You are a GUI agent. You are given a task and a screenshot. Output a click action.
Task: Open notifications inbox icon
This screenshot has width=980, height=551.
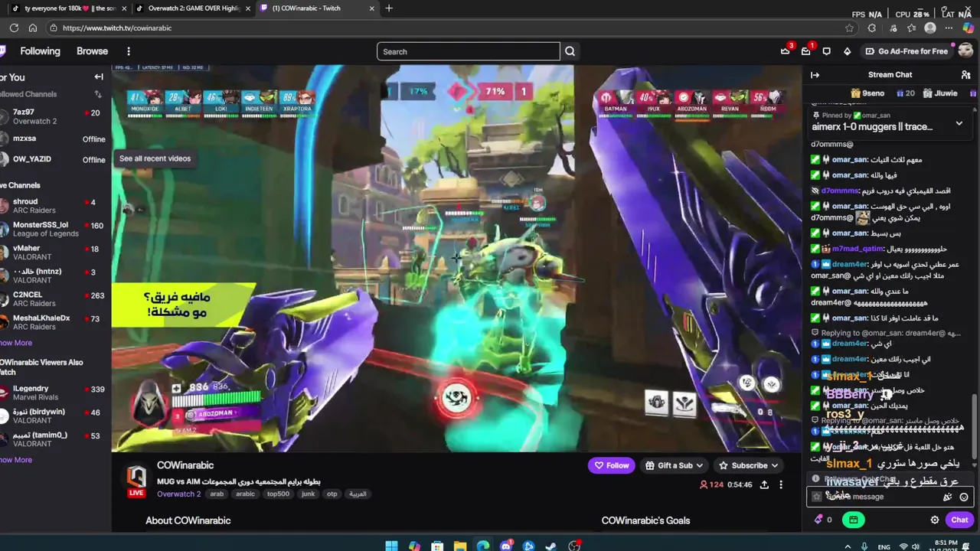pos(805,51)
